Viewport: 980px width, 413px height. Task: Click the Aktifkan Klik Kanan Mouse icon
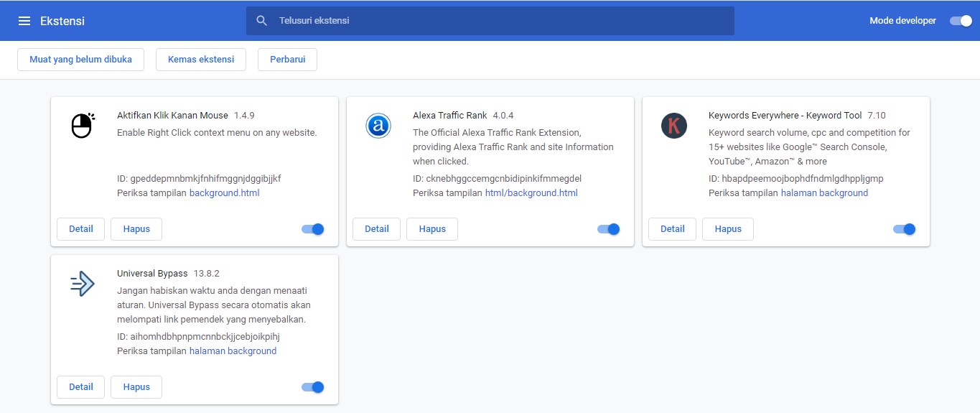click(x=83, y=126)
